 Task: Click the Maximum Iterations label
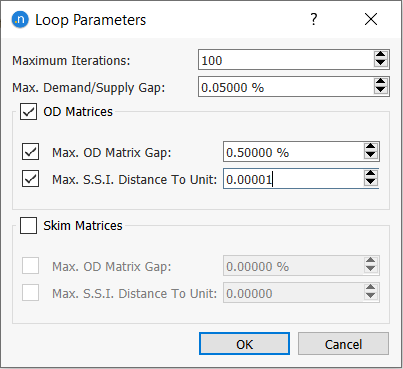click(x=71, y=61)
